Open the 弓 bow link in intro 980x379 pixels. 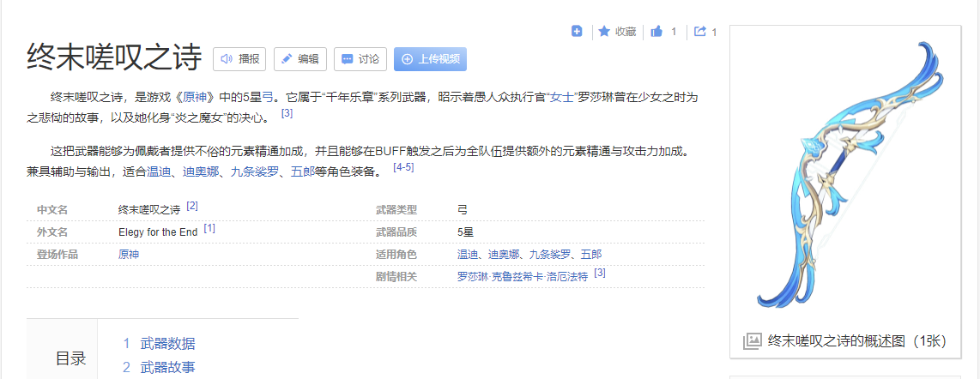(x=267, y=97)
